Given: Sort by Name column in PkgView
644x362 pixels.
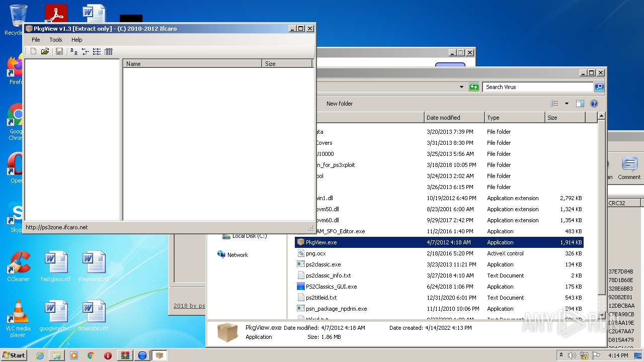Looking at the screenshot, I should [x=192, y=63].
